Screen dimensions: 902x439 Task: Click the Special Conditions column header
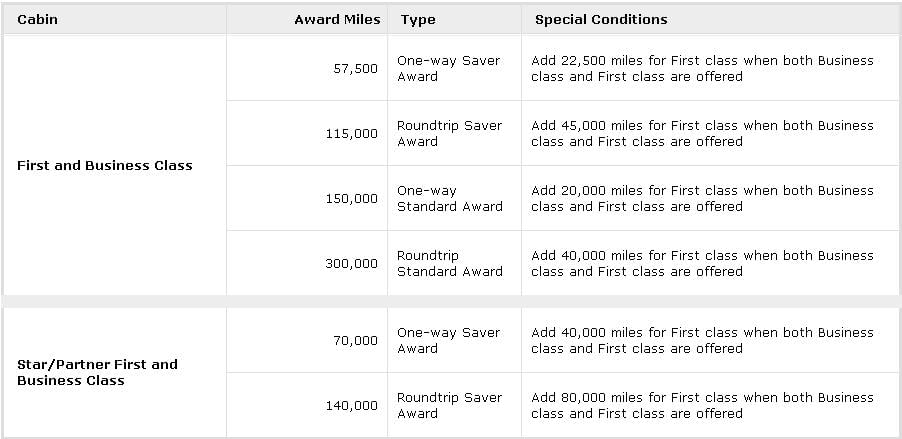[601, 20]
